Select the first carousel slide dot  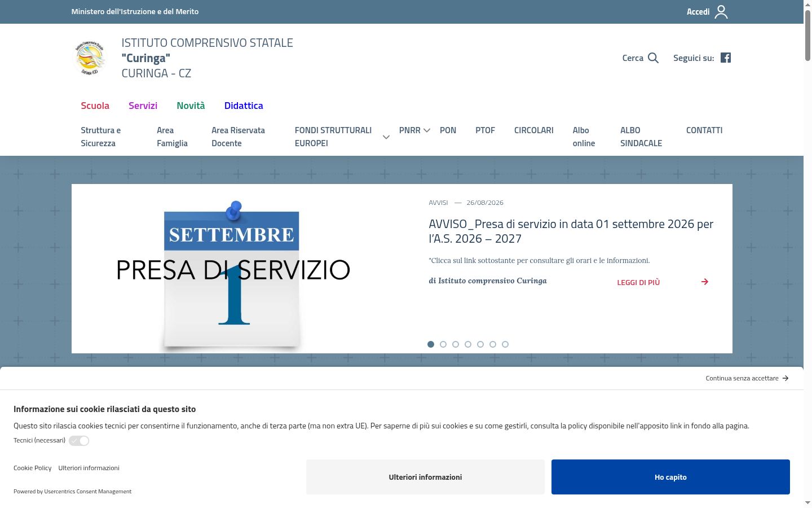[x=431, y=344]
